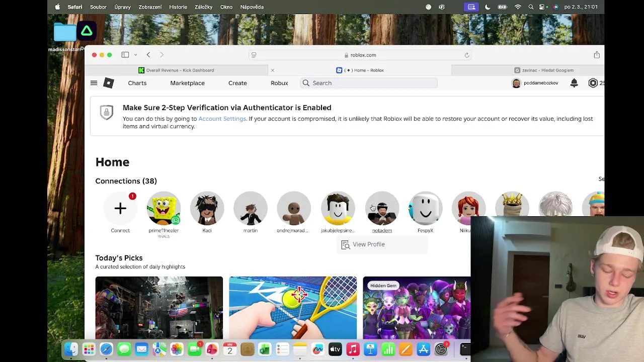
Task: Open Launchpad from the dock
Action: pyautogui.click(x=89, y=349)
